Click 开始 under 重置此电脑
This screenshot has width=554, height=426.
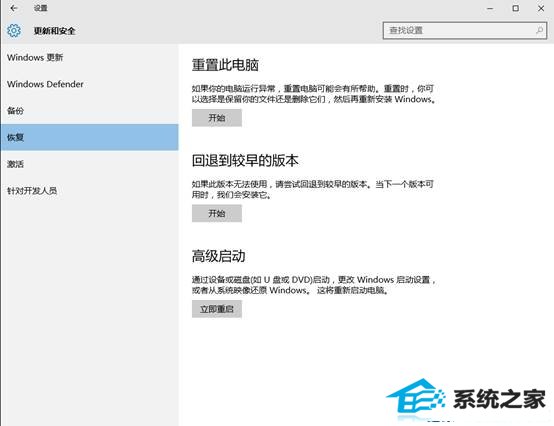217,118
